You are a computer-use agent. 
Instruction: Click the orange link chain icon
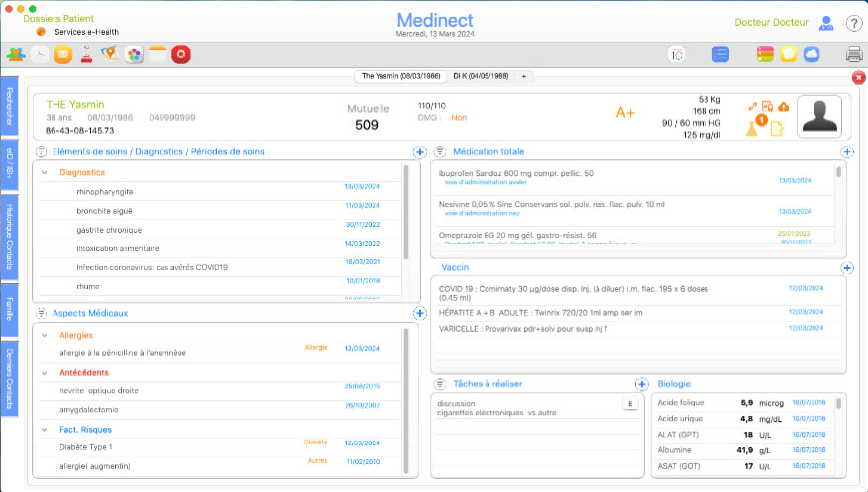pyautogui.click(x=752, y=106)
